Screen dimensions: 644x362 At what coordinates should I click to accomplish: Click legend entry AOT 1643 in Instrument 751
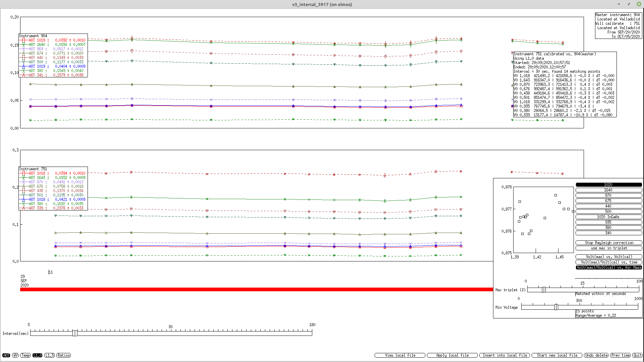click(53, 178)
